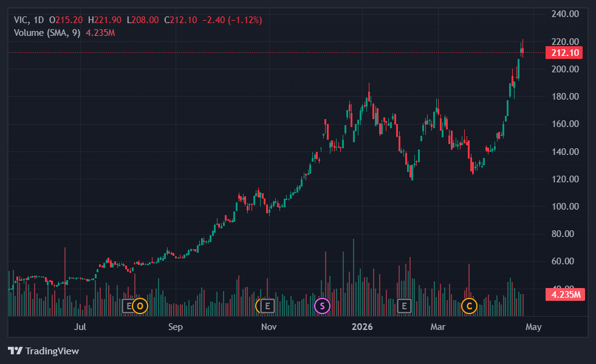Select the pink S split marker

(322, 306)
